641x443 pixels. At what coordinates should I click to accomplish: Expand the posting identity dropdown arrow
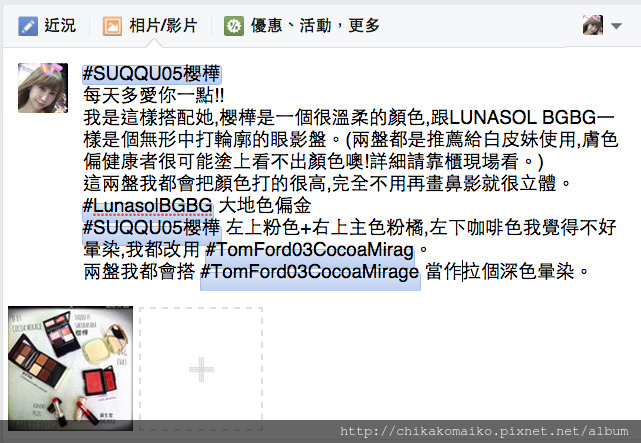coord(616,26)
